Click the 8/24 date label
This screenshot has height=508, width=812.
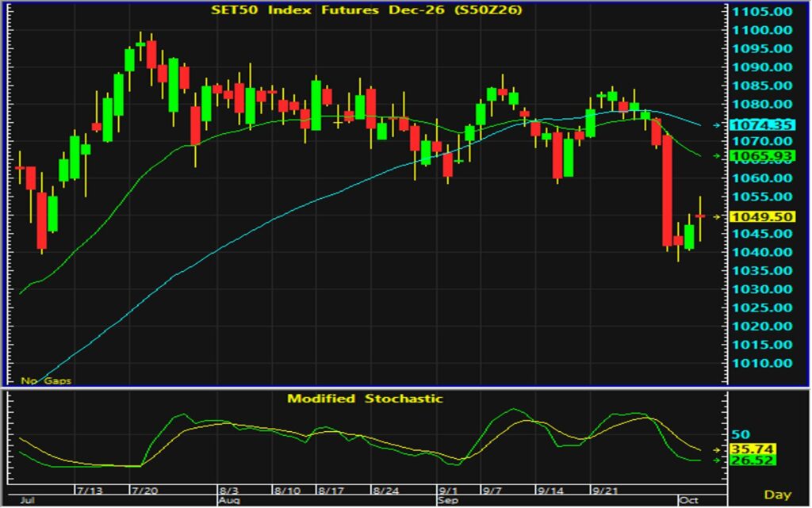click(x=386, y=491)
